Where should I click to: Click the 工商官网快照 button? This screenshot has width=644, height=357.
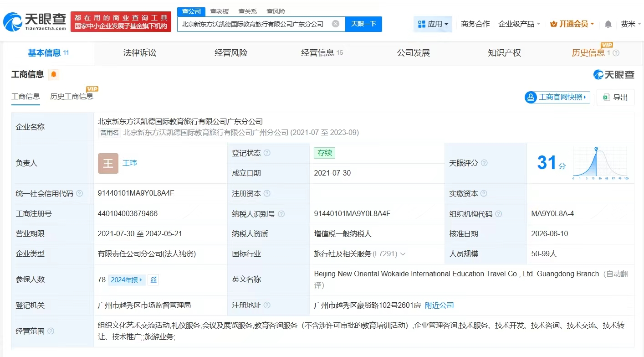coord(557,97)
